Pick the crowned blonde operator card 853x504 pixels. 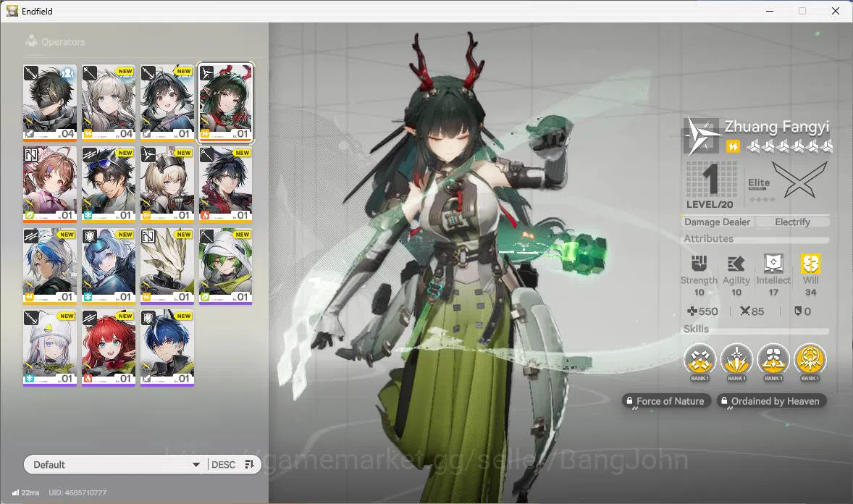coord(167,185)
